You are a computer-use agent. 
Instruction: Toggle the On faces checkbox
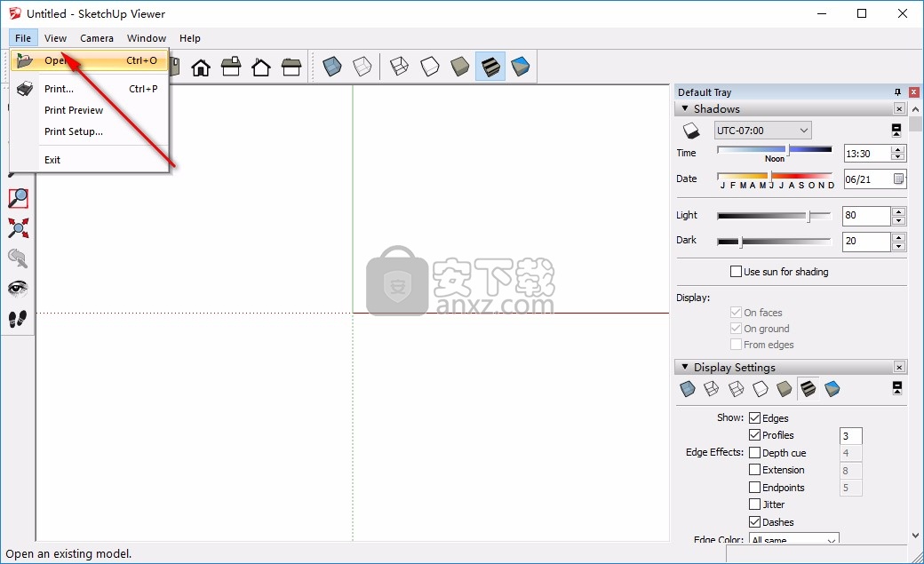[736, 313]
